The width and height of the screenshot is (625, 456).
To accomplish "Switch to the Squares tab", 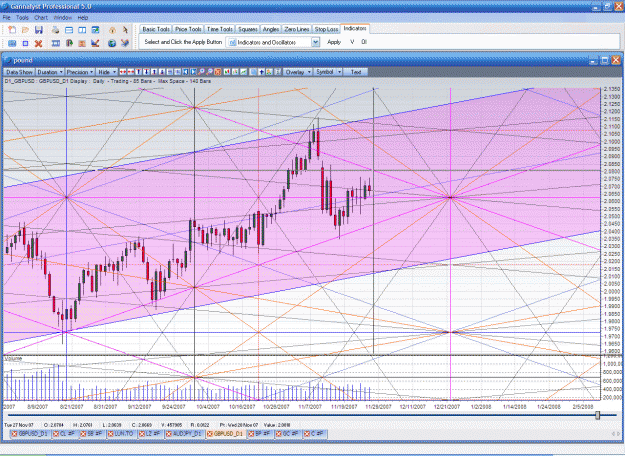I will tap(248, 29).
